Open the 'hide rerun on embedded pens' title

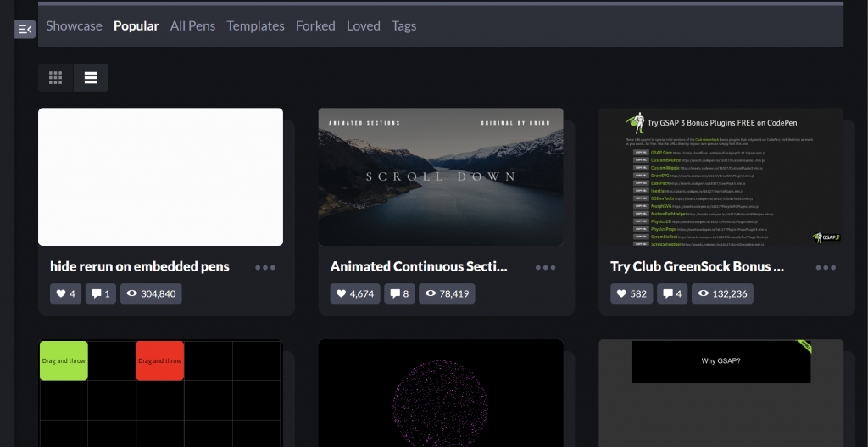pos(140,266)
